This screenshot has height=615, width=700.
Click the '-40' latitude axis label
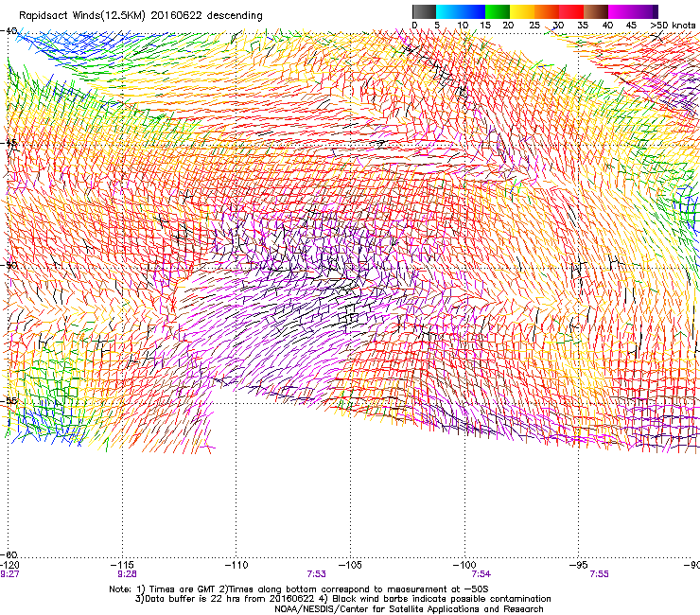pyautogui.click(x=9, y=31)
